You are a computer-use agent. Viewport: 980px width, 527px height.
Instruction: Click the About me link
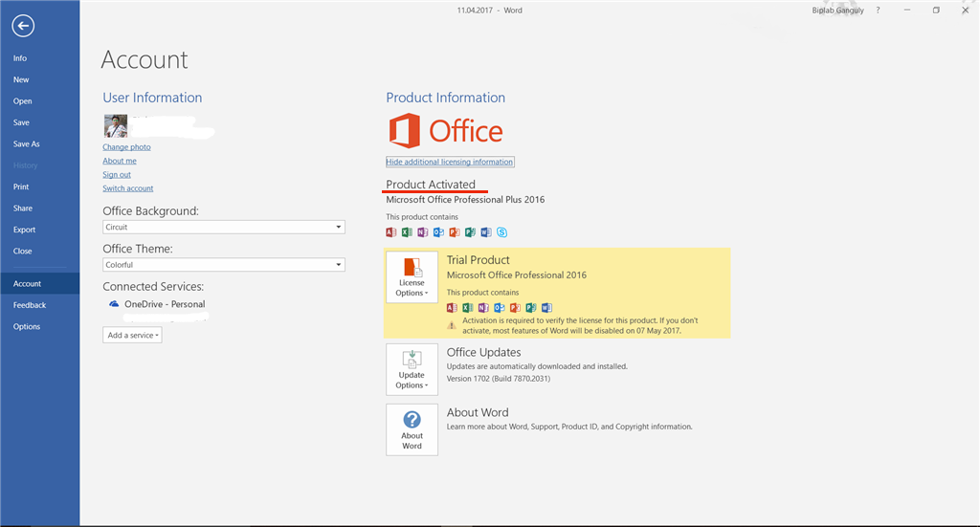[120, 161]
